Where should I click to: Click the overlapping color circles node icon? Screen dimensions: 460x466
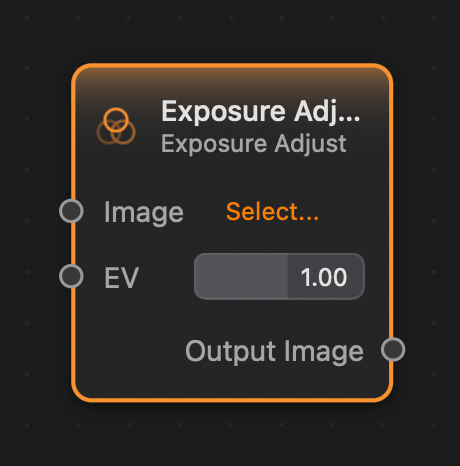pos(116,126)
